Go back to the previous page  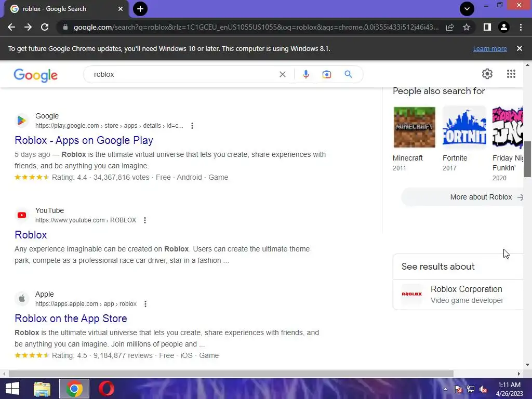click(x=11, y=27)
